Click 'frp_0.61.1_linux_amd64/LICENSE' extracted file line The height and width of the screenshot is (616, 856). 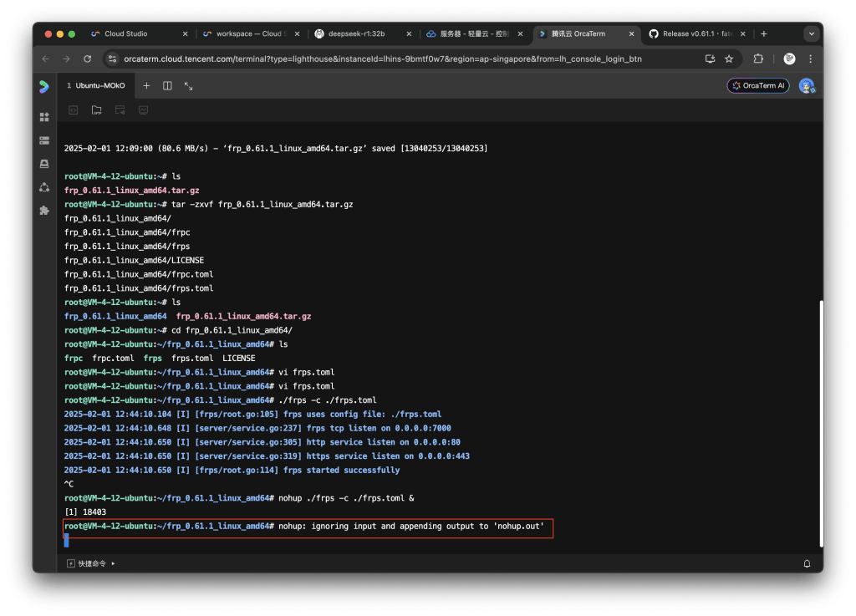(135, 260)
